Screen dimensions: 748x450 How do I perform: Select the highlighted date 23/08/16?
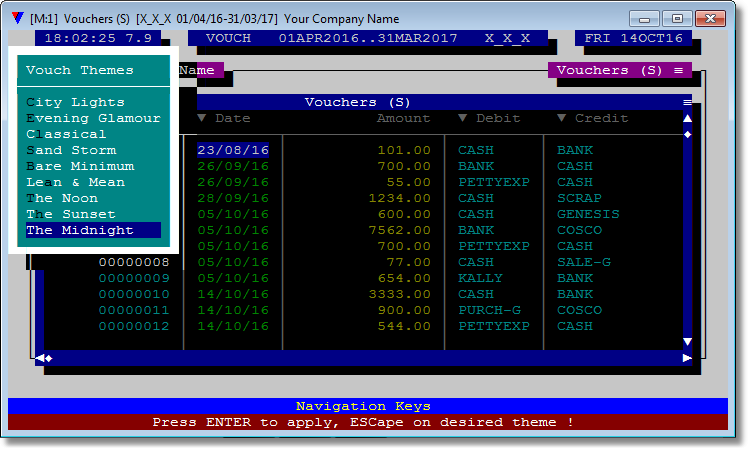[x=233, y=150]
